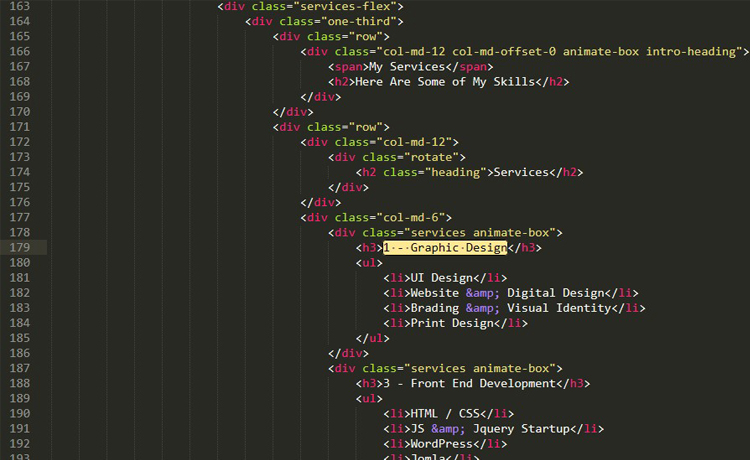Click the closing </ul> tag on line 185
The width and height of the screenshot is (750, 460).
(373, 338)
